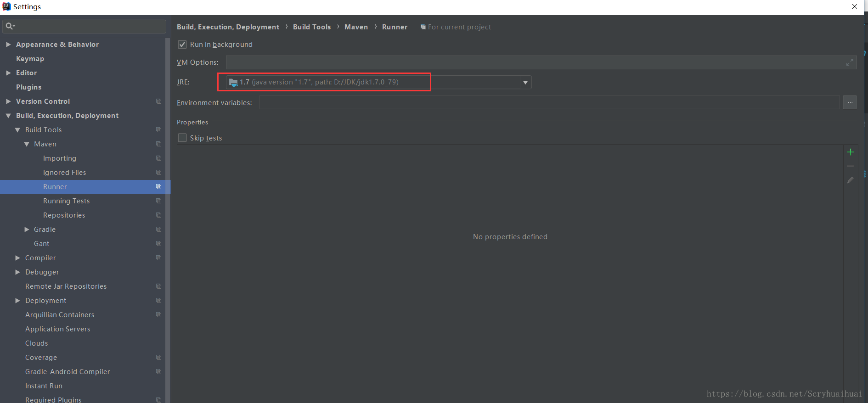Click project-level icon beside Repositories

158,215
